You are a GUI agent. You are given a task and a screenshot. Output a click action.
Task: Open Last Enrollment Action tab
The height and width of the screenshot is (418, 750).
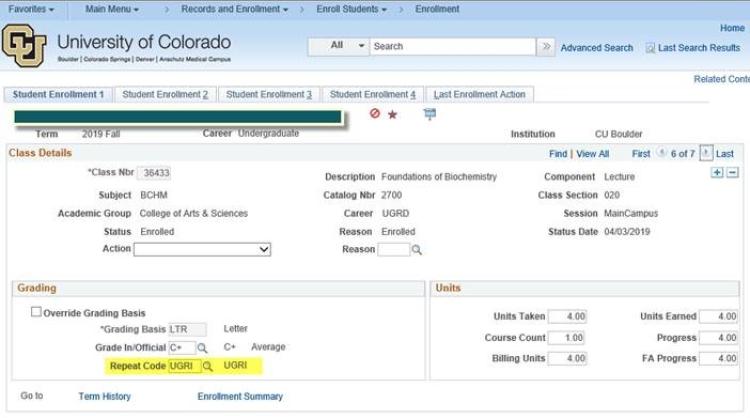pyautogui.click(x=479, y=95)
